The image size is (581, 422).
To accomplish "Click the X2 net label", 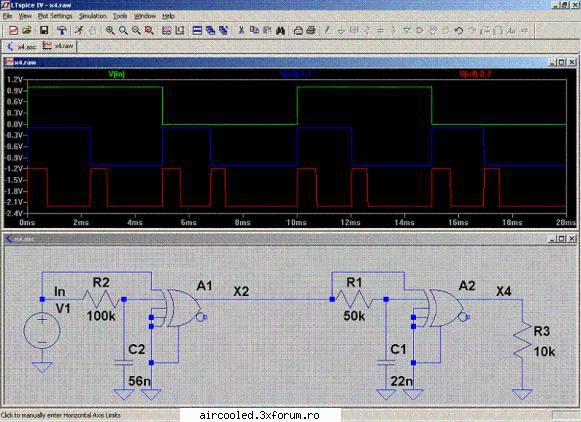I will [x=241, y=291].
